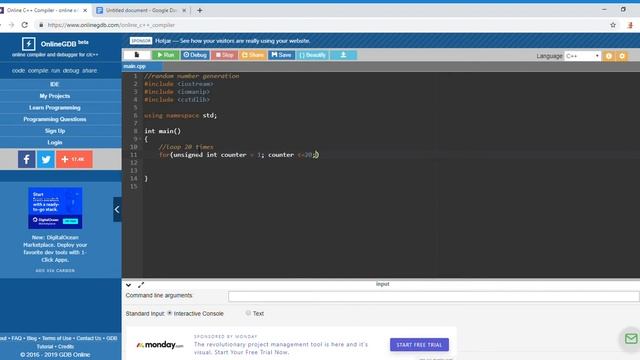Click the browser extension icon beside the star
Viewport: 640px width, 360px height.
coord(630,25)
